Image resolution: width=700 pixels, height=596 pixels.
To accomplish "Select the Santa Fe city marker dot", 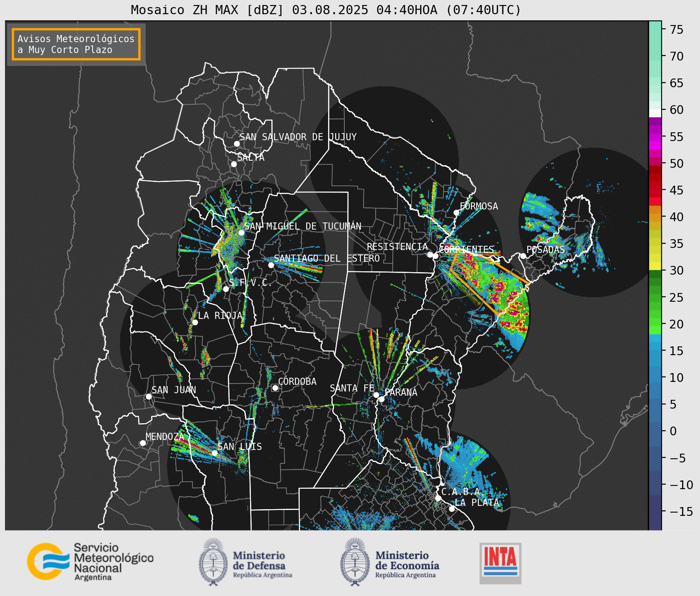I will (376, 395).
